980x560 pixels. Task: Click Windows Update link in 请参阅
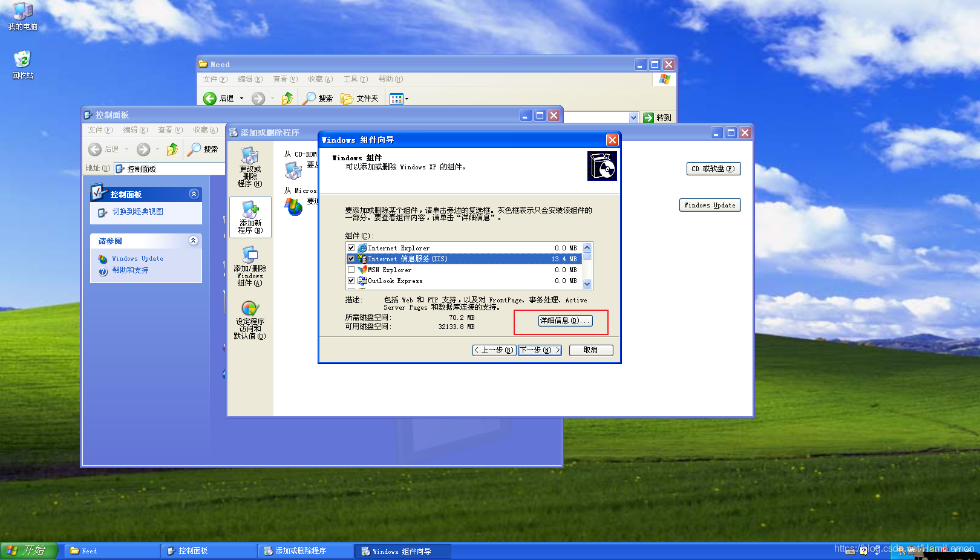(137, 258)
